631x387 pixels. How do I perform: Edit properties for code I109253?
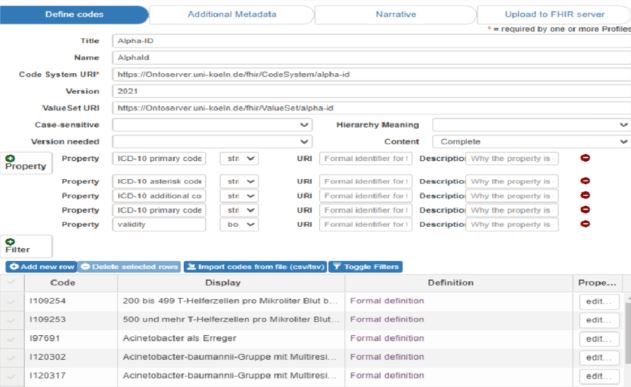click(x=599, y=320)
